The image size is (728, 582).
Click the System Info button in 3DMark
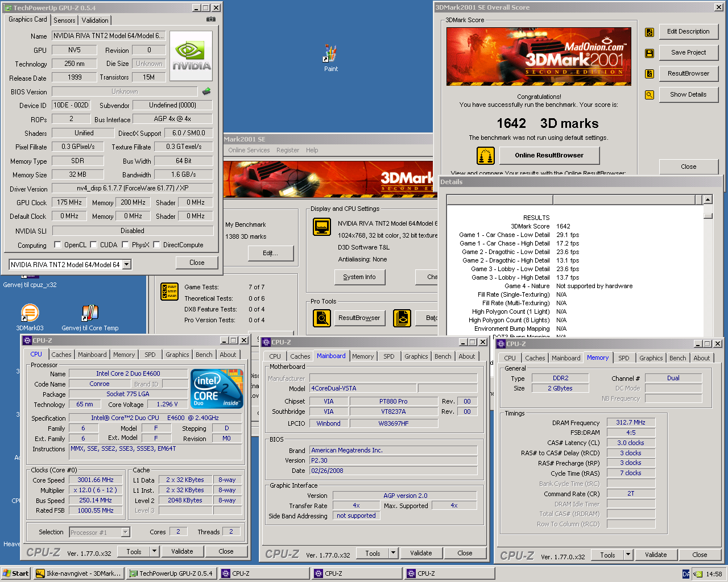[359, 277]
